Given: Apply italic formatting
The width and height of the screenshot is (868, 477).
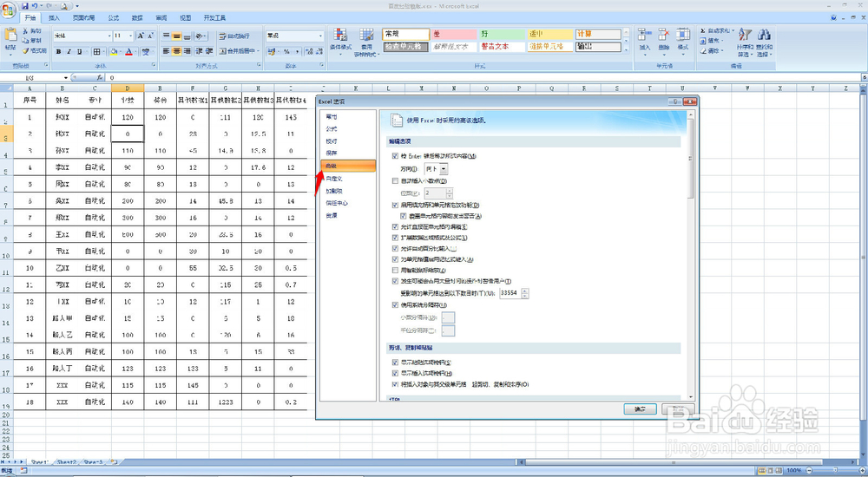Looking at the screenshot, I should click(x=69, y=51).
